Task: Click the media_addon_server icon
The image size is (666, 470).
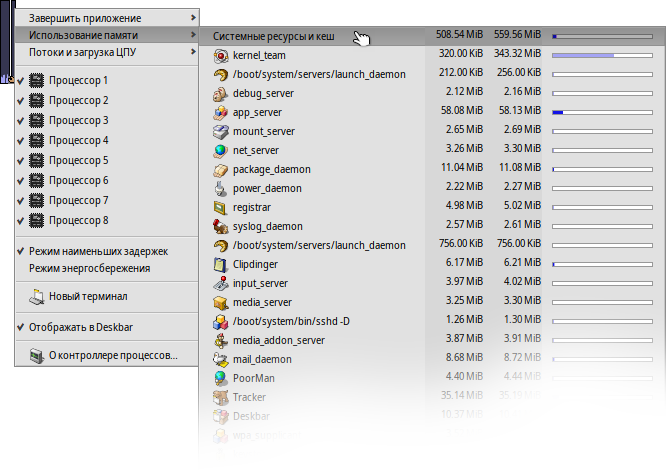Action: click(220, 341)
